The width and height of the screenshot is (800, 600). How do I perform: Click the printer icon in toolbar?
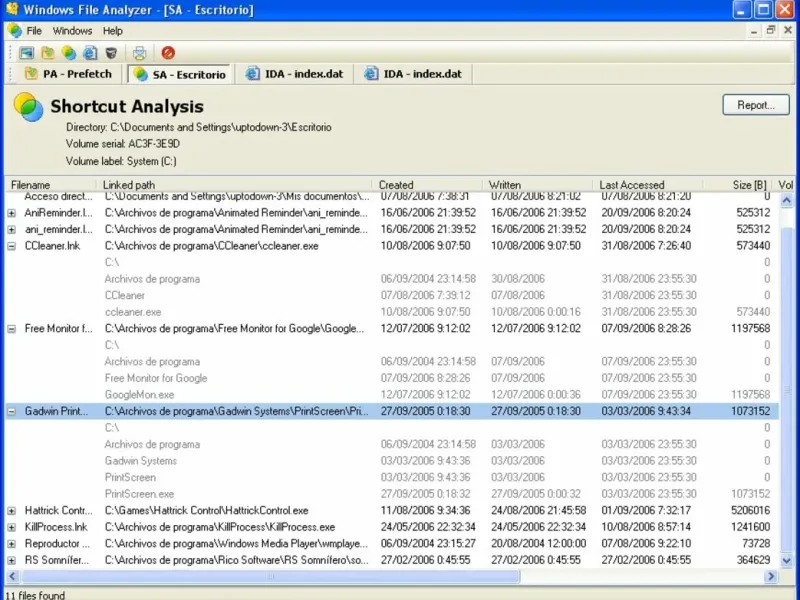(139, 53)
